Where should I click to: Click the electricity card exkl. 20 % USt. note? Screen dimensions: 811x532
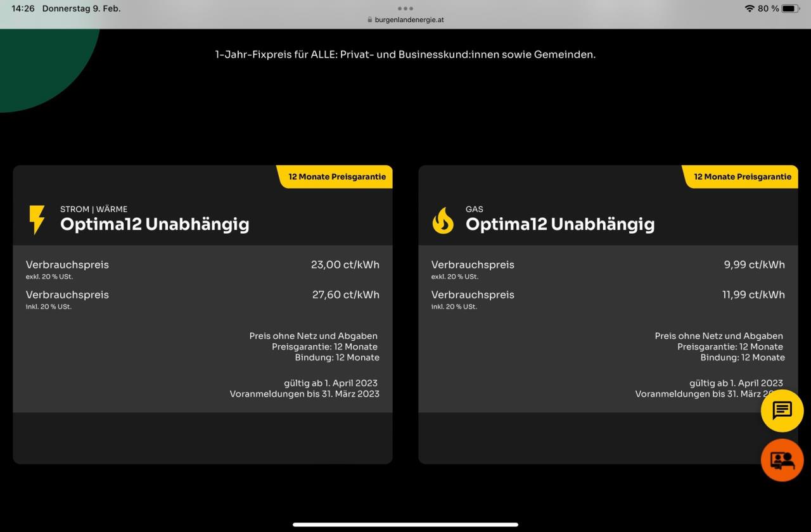49,277
